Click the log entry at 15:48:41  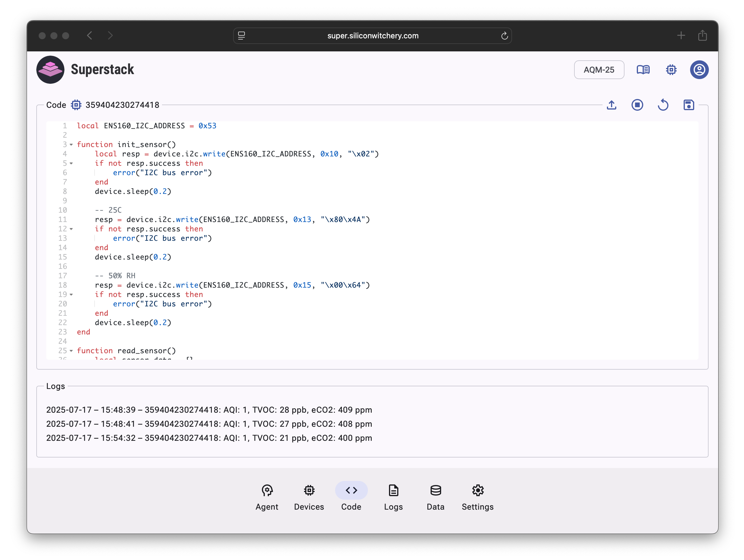coord(209,424)
